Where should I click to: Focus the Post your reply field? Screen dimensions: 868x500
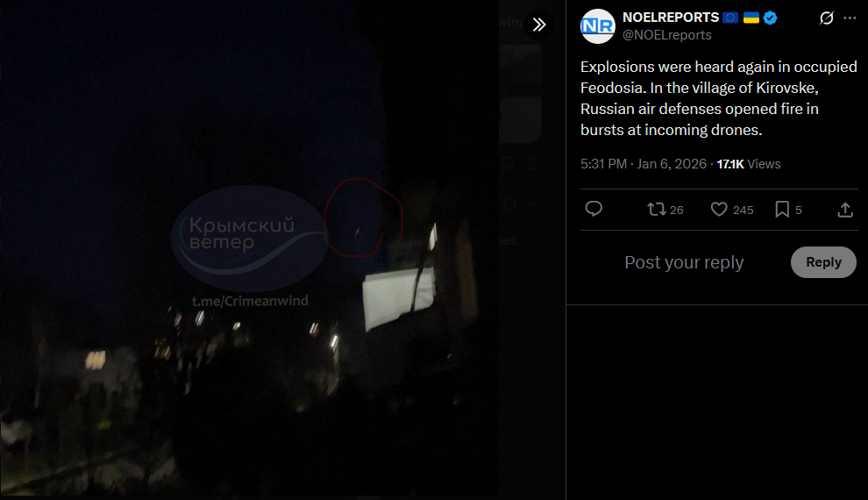684,262
